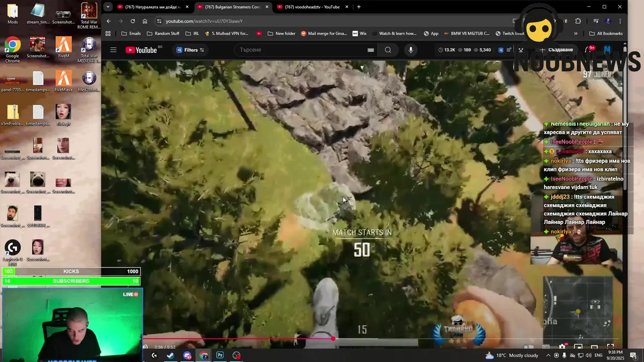Screen dimensions: 644x362
Task: Close the voodooheadztv YouTube tab
Action: tap(346, 7)
